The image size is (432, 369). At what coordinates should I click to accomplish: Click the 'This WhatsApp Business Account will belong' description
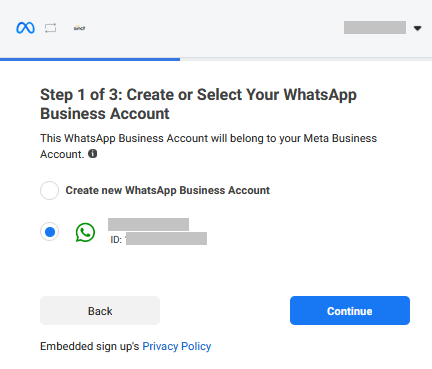point(208,146)
